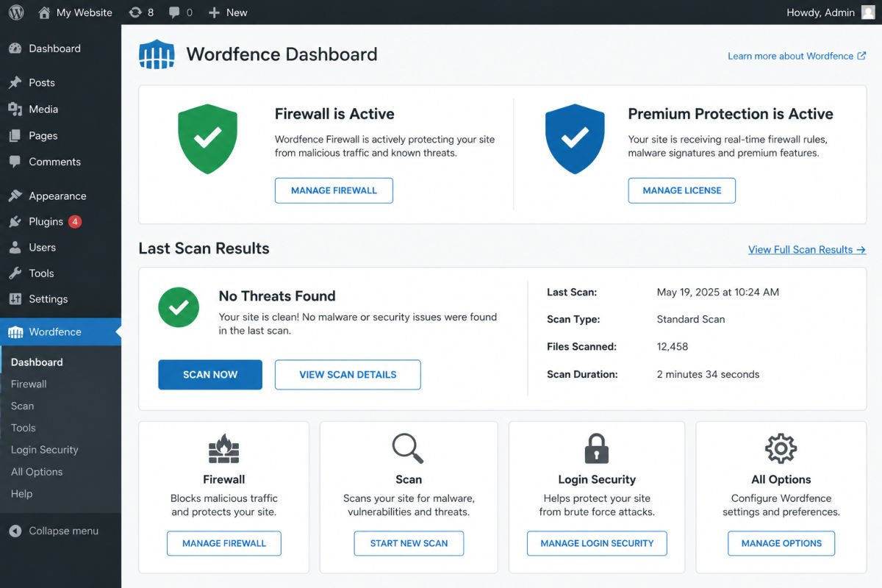This screenshot has width=882, height=588.
Task: Open My Website home icon
Action: pyautogui.click(x=45, y=12)
